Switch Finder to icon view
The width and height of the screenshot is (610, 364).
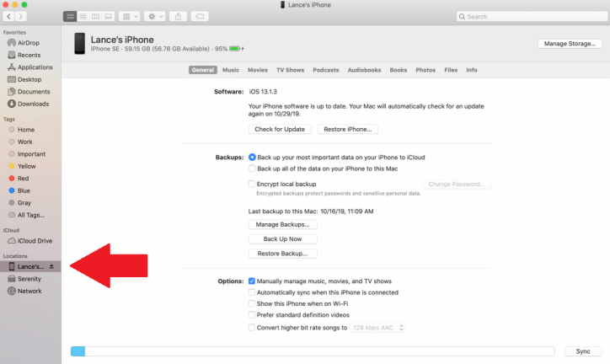pyautogui.click(x=70, y=16)
